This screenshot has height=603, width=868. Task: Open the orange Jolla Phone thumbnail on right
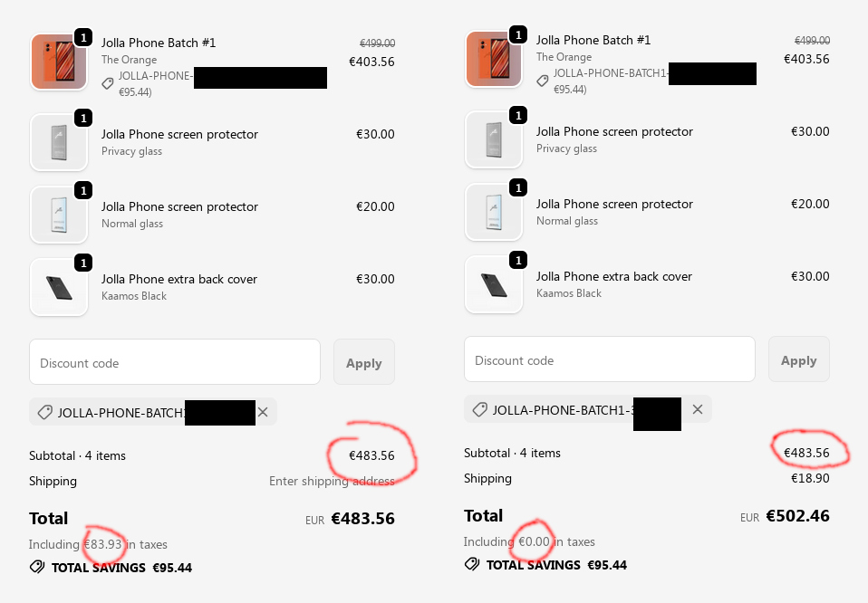(x=494, y=60)
